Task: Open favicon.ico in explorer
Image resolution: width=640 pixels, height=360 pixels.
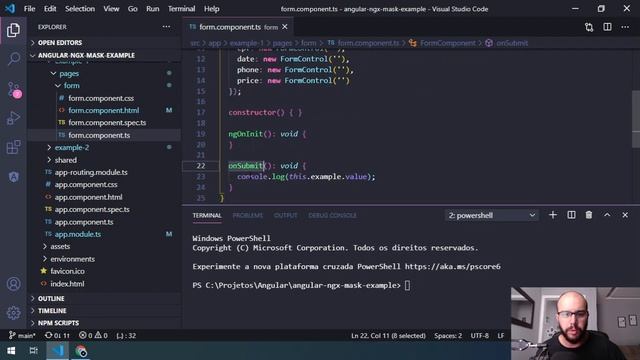Action: pyautogui.click(x=67, y=271)
